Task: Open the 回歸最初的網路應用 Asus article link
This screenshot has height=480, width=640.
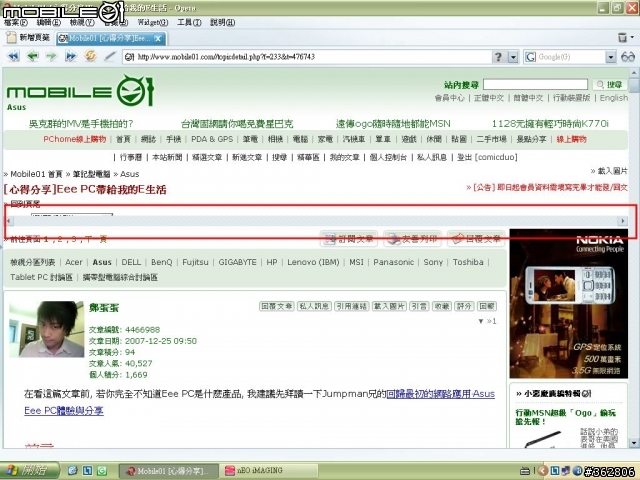Action: [440, 394]
